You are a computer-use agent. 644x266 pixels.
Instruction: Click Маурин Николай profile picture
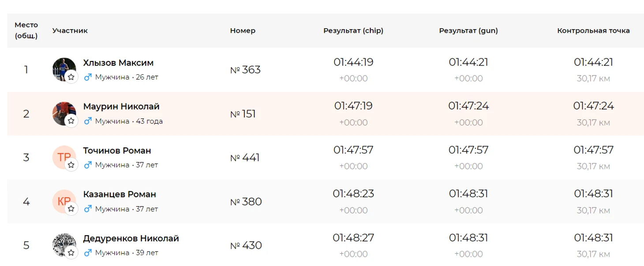[x=61, y=111]
